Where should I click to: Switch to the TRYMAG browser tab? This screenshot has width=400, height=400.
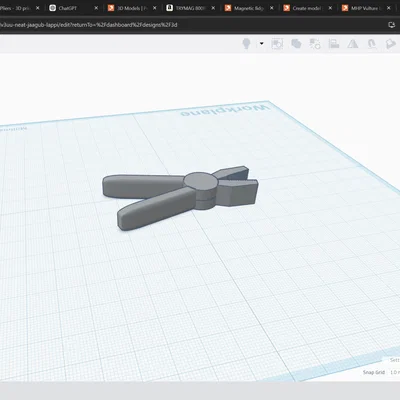coord(190,8)
